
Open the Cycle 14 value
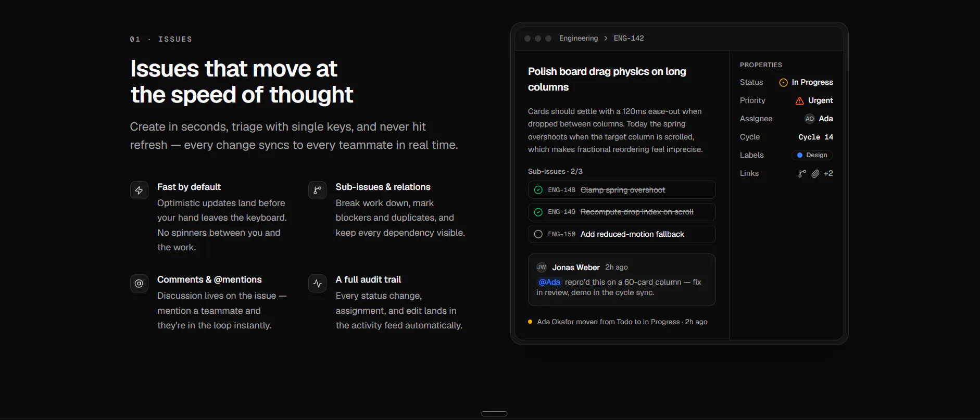(x=816, y=137)
